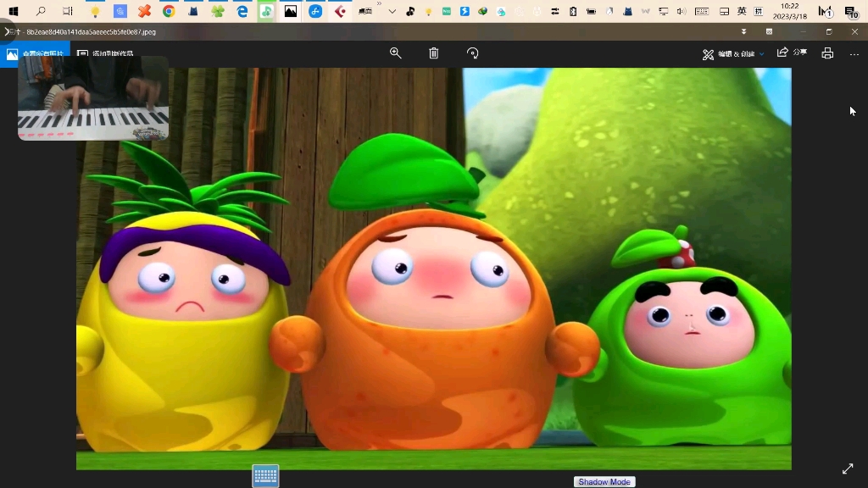This screenshot has height=488, width=868.
Task: Click the Shadow Mode button
Action: 604,482
